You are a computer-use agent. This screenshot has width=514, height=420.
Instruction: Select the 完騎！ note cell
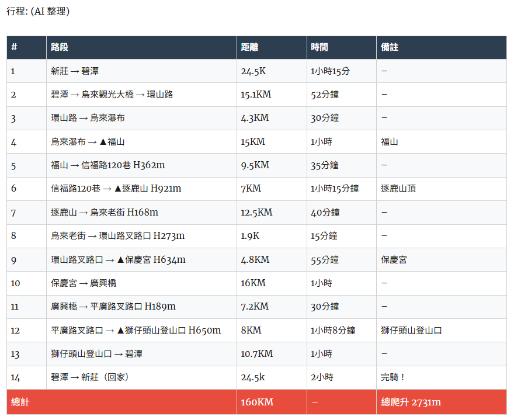click(x=393, y=377)
